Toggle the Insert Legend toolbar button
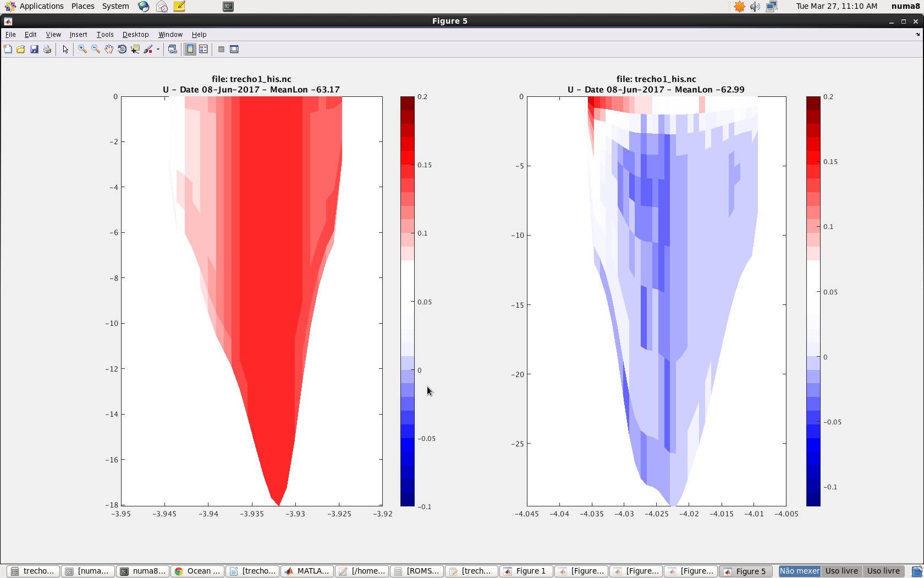 click(x=204, y=50)
